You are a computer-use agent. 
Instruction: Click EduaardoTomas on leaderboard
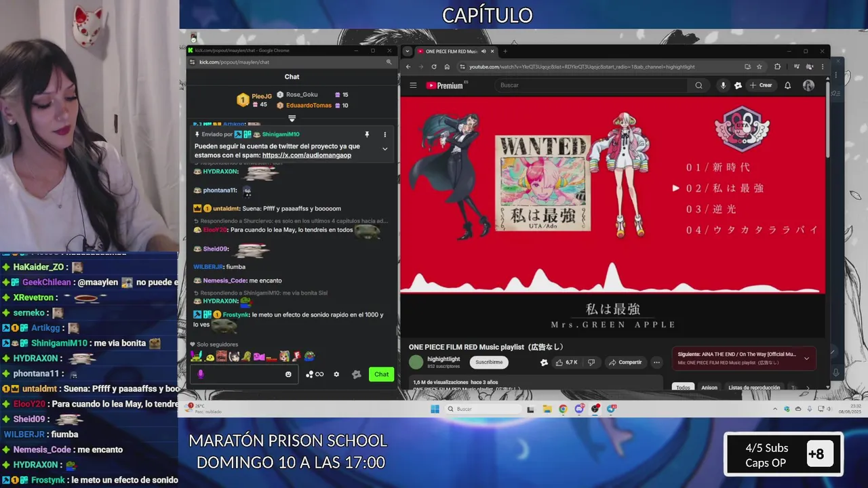309,105
